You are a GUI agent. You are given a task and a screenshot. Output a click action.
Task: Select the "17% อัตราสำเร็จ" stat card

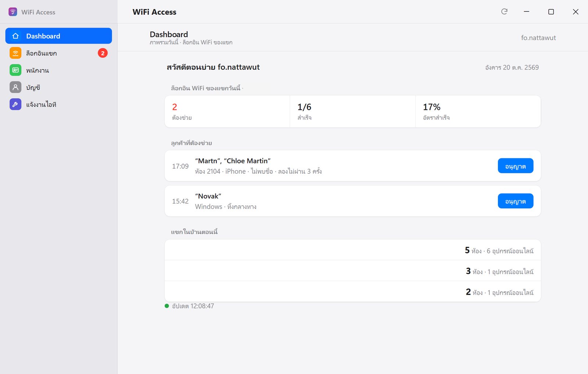[478, 112]
